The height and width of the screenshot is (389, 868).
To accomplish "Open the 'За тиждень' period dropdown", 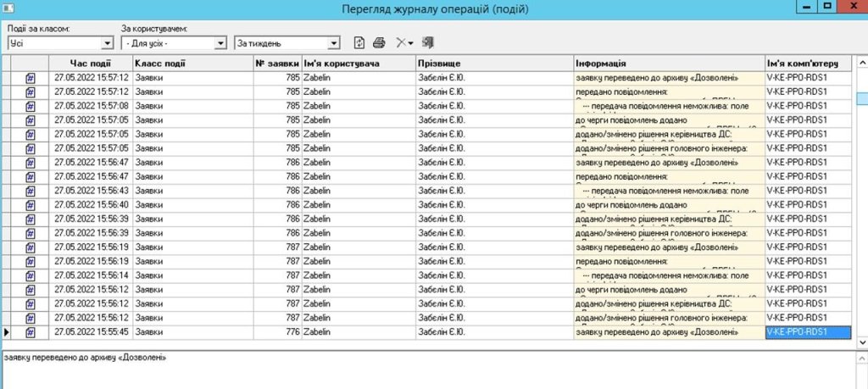I will coord(334,42).
